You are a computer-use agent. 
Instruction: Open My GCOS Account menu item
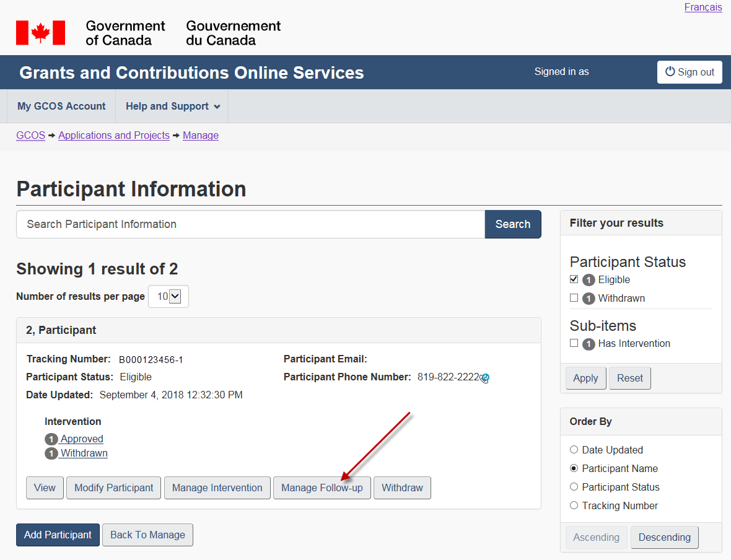(x=61, y=107)
